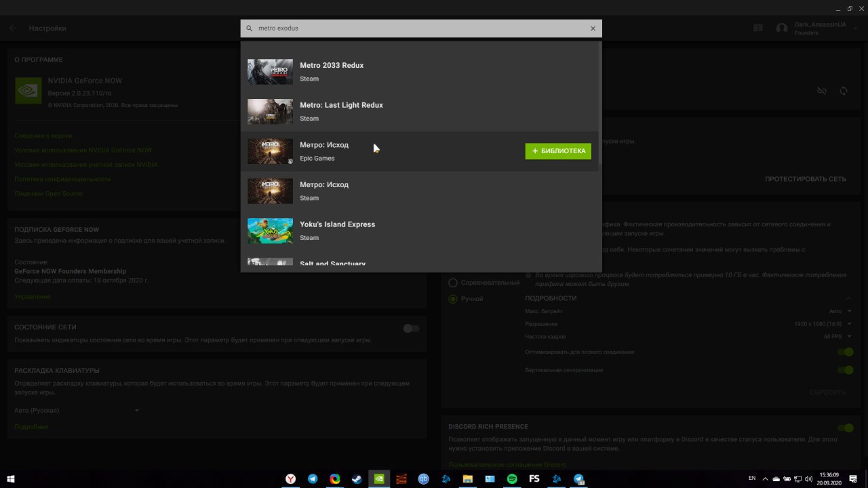Click the EN language indicator in the taskbar

click(752, 478)
